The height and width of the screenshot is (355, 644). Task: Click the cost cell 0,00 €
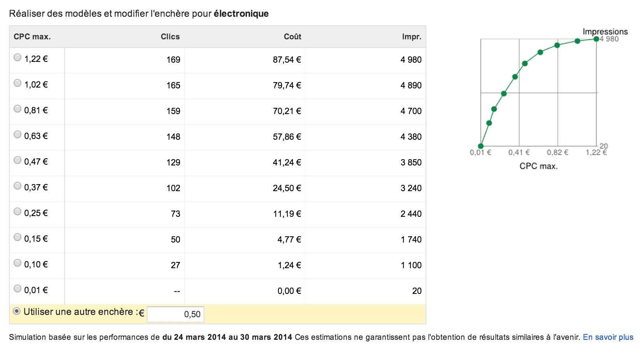tap(289, 291)
